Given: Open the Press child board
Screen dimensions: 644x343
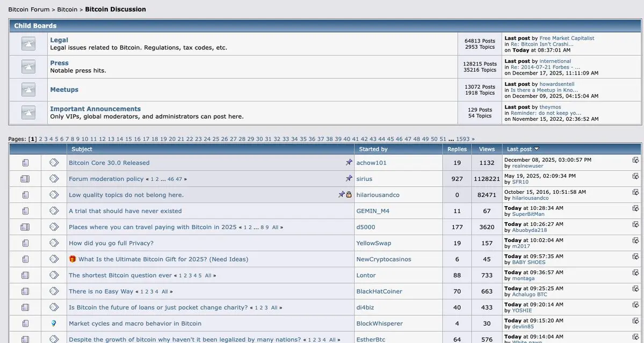Looking at the screenshot, I should coord(59,63).
